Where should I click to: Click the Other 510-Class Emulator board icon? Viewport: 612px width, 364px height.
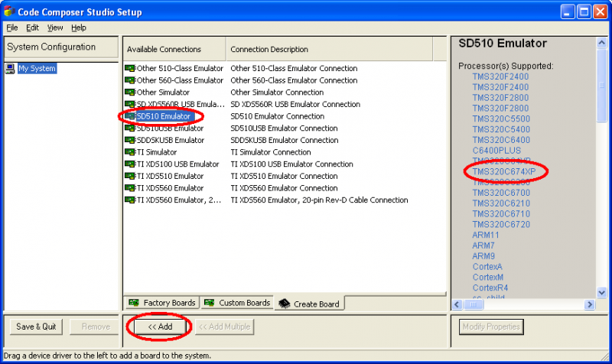point(129,68)
